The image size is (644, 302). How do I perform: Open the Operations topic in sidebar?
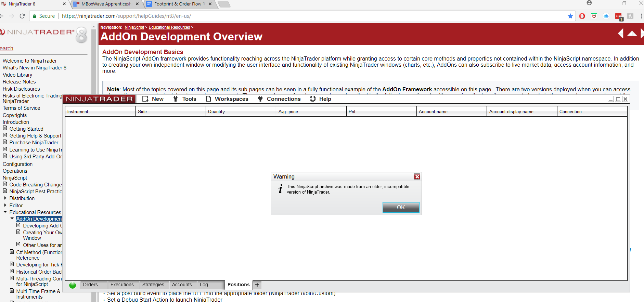click(x=15, y=171)
